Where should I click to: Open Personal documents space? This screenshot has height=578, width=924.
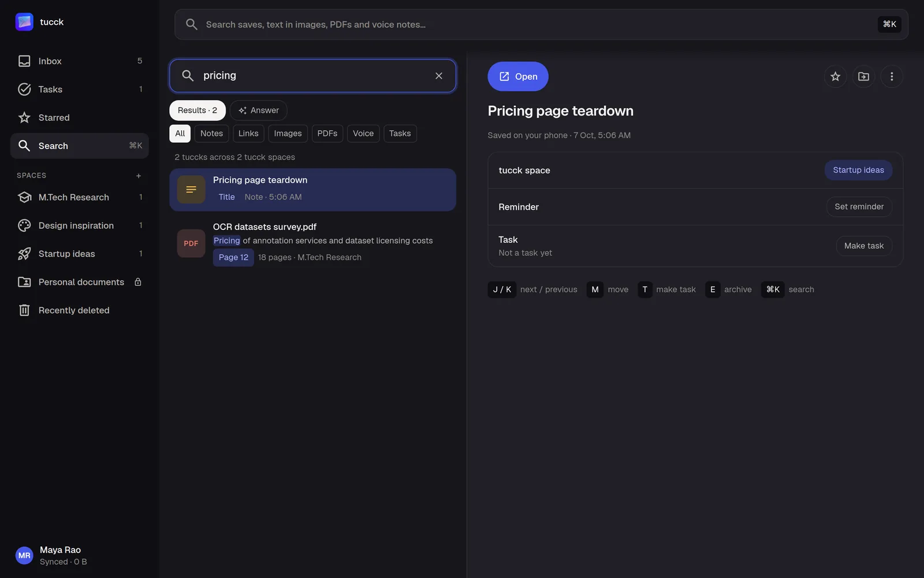click(x=80, y=283)
